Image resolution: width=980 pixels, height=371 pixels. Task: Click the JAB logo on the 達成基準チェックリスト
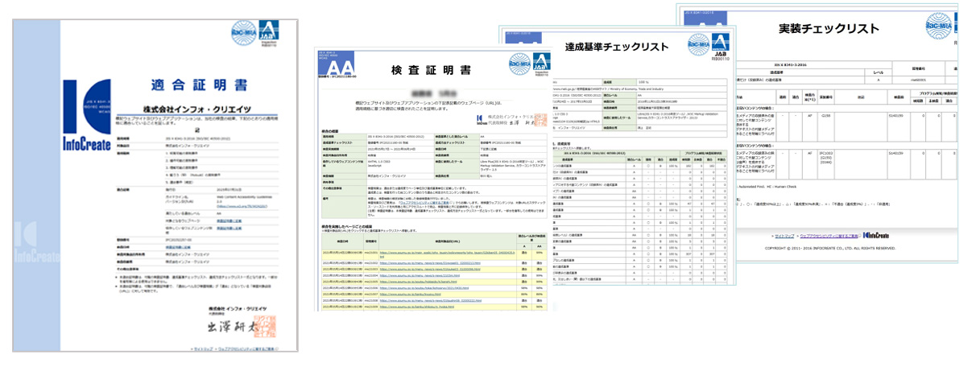click(722, 46)
